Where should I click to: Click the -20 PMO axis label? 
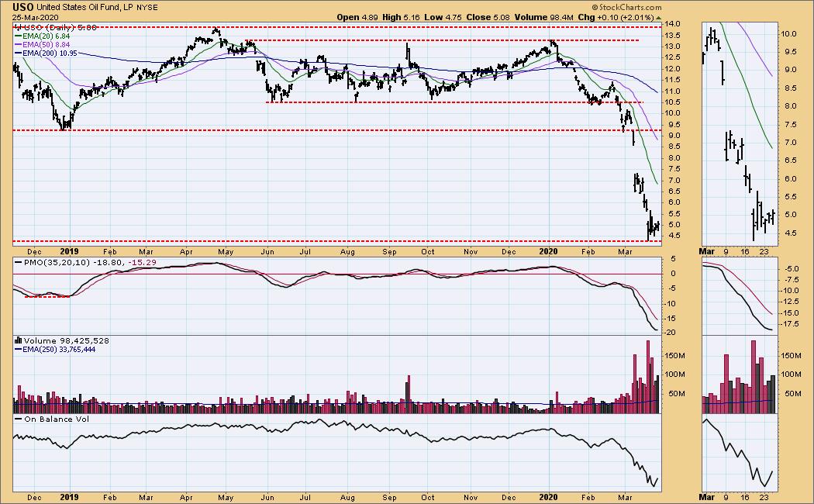tap(671, 333)
